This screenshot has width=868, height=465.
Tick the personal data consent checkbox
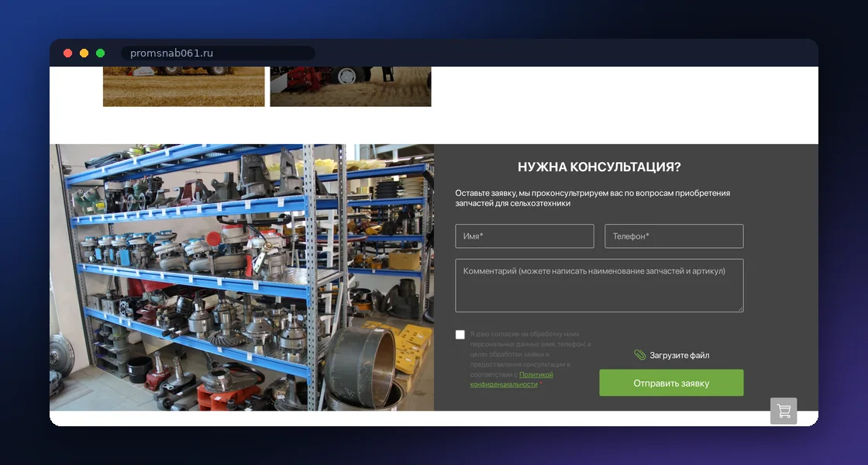[460, 334]
